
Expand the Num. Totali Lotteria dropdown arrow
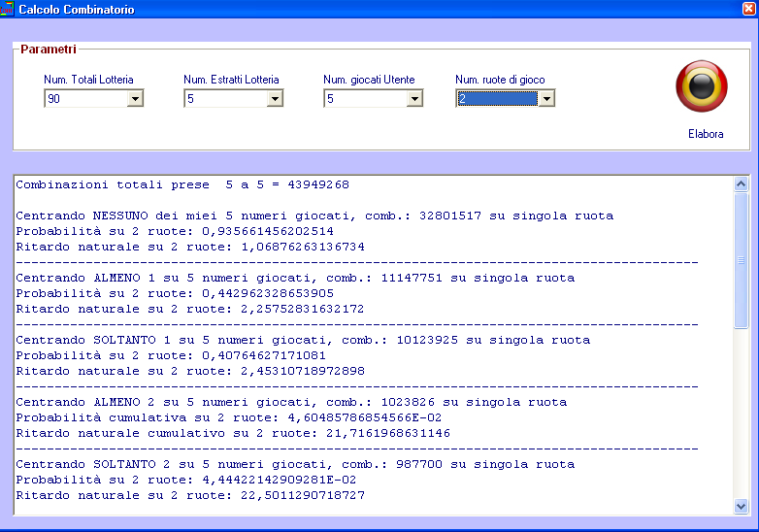pos(135,98)
